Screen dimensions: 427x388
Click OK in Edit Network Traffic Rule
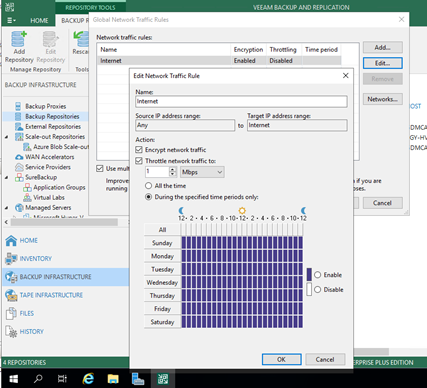coord(281,359)
